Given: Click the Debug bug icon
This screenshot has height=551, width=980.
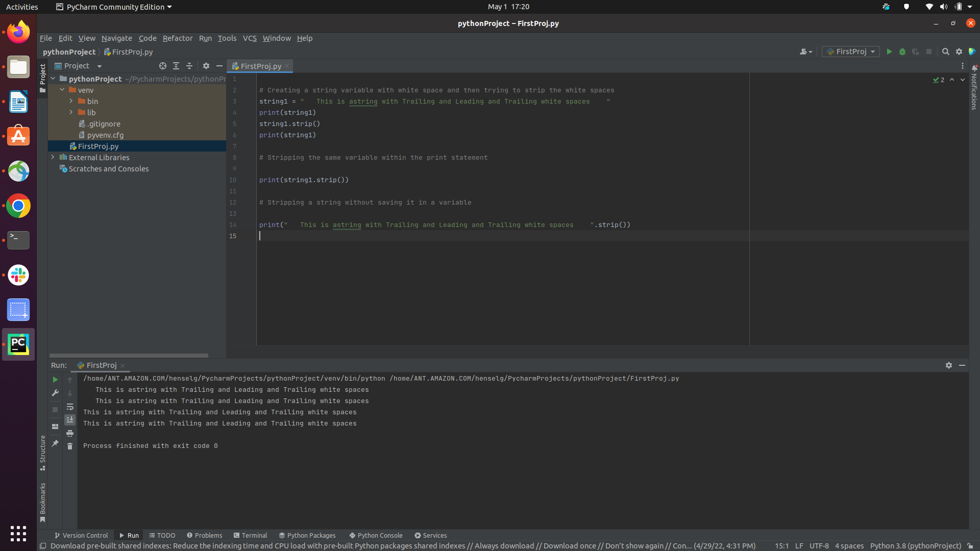Looking at the screenshot, I should [x=902, y=52].
